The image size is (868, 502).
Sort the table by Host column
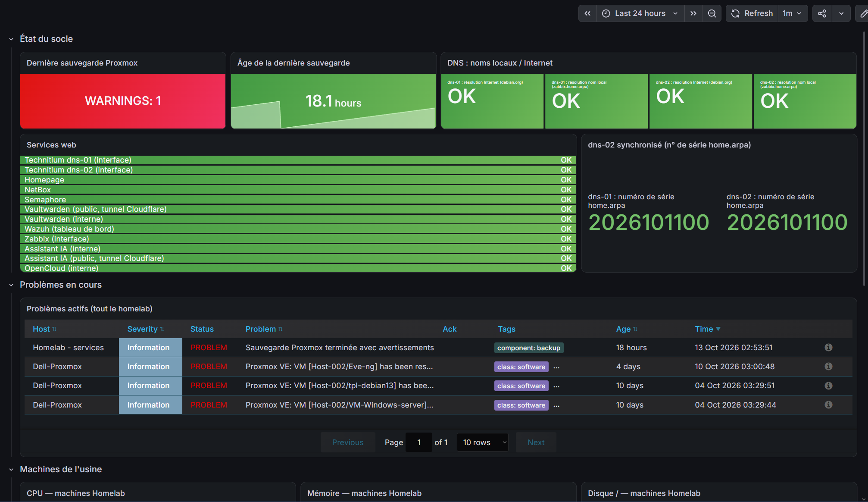coord(44,329)
